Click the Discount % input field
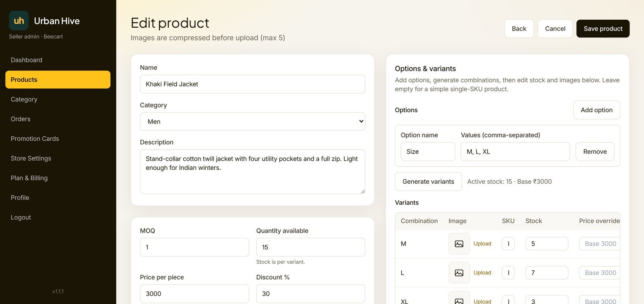 click(x=310, y=294)
